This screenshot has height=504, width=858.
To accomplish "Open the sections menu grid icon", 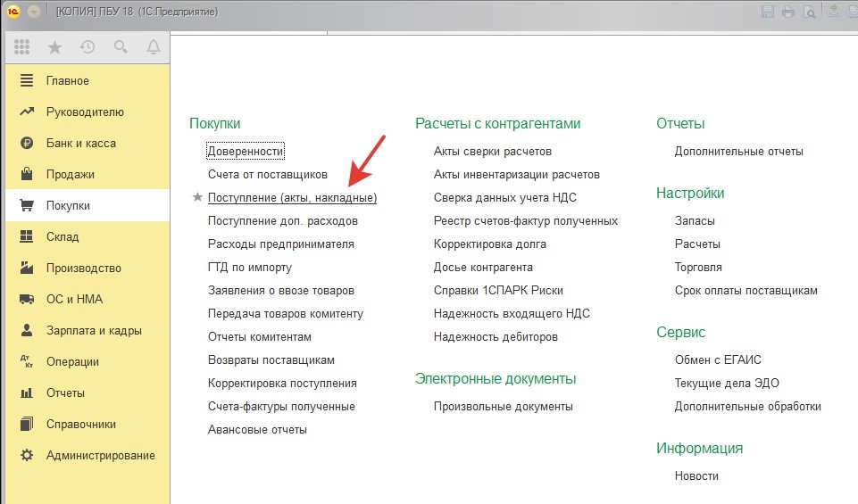I will click(22, 47).
